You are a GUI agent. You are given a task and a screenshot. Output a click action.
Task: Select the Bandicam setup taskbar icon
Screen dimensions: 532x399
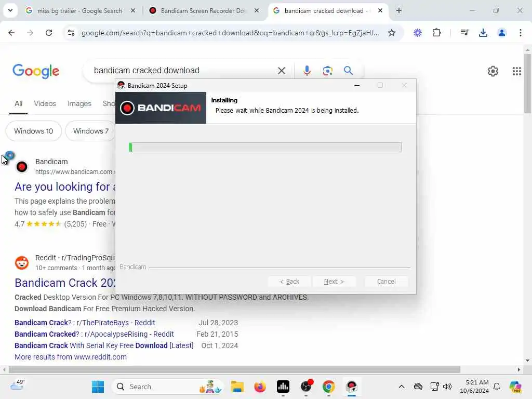[x=352, y=387]
